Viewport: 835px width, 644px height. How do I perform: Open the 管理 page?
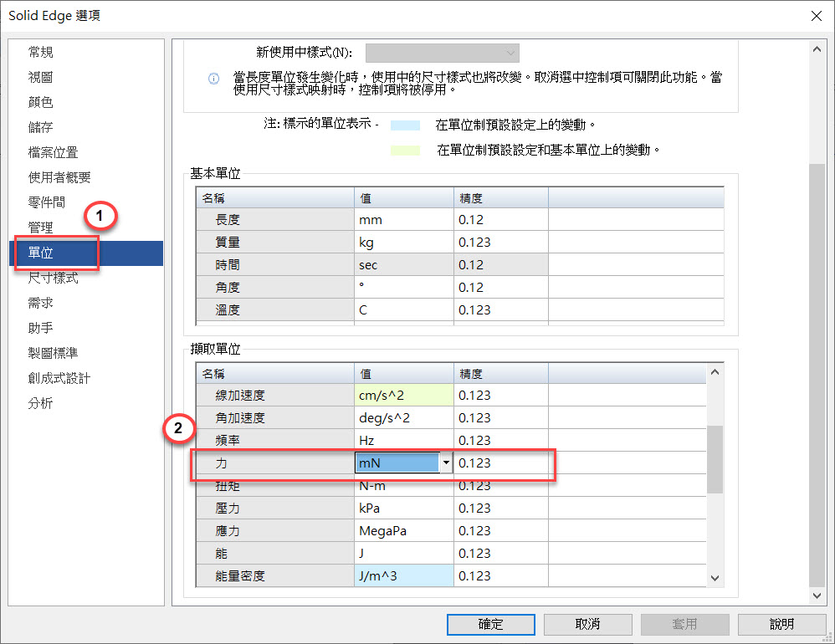tap(40, 227)
